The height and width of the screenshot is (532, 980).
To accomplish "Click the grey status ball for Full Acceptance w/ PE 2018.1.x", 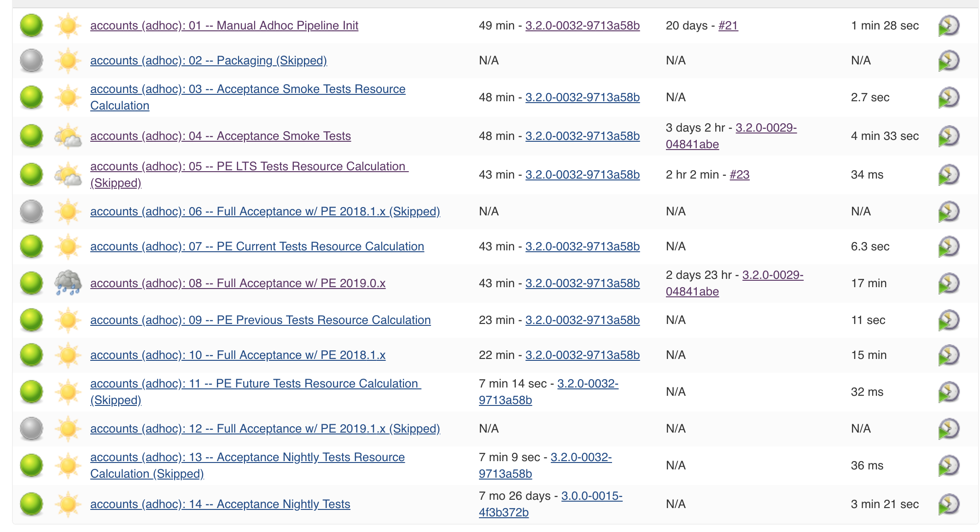I will coord(30,211).
